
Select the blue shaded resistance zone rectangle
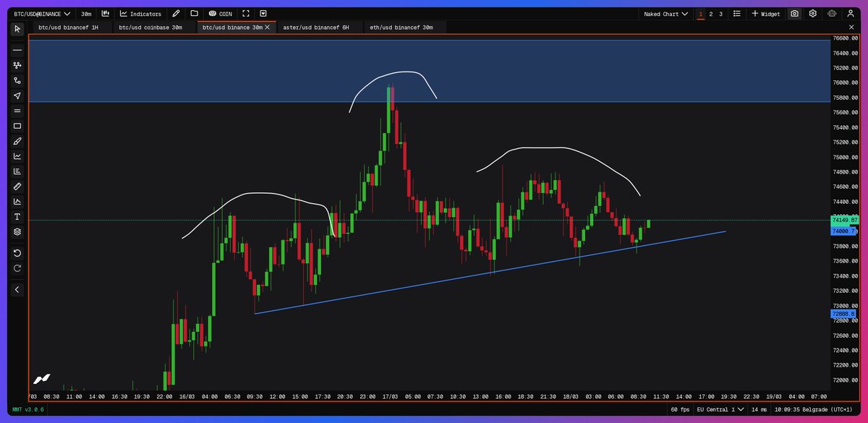point(429,71)
